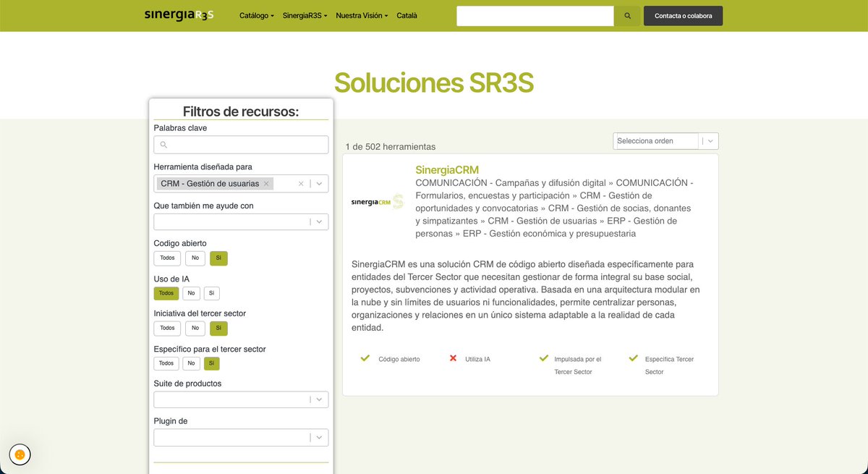
Task: Clear the Herramienta diseñada para selection
Action: point(301,184)
